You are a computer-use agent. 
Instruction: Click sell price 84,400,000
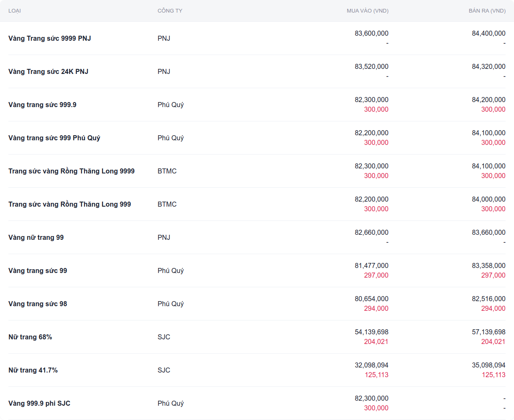tap(489, 33)
